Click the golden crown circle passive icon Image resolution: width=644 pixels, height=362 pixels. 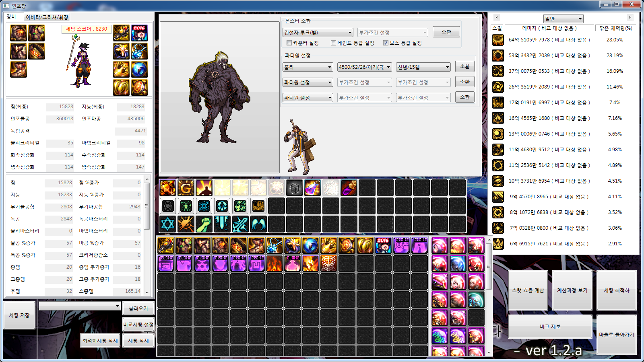click(x=258, y=206)
